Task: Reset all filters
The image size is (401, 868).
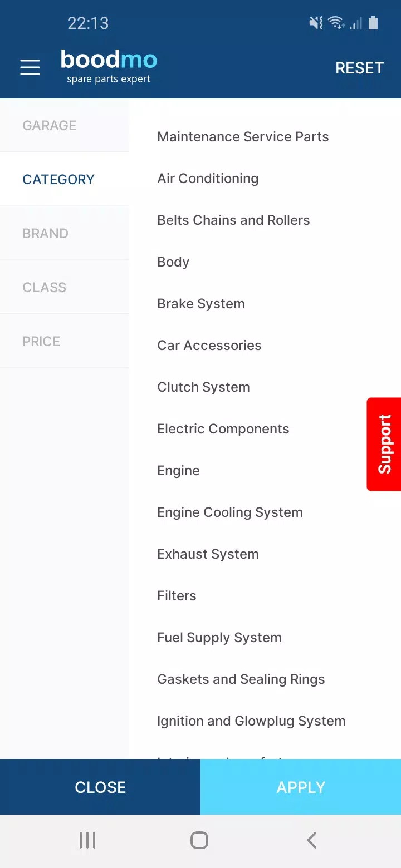Action: (359, 68)
